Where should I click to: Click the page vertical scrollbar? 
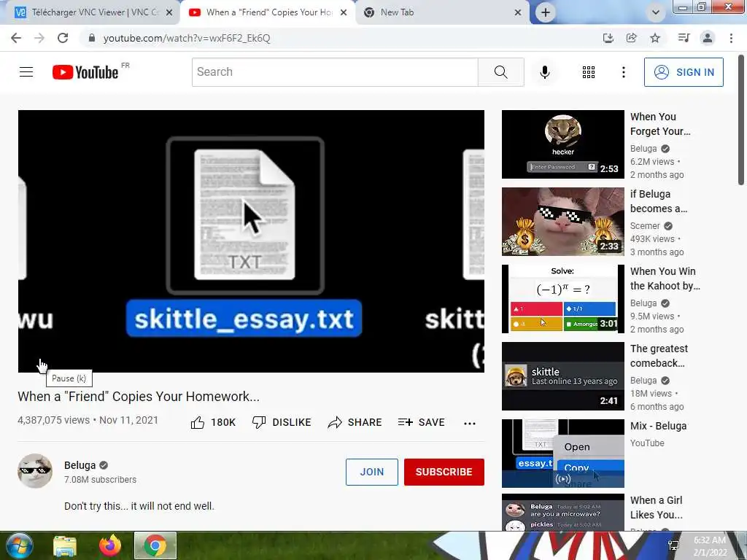click(741, 119)
